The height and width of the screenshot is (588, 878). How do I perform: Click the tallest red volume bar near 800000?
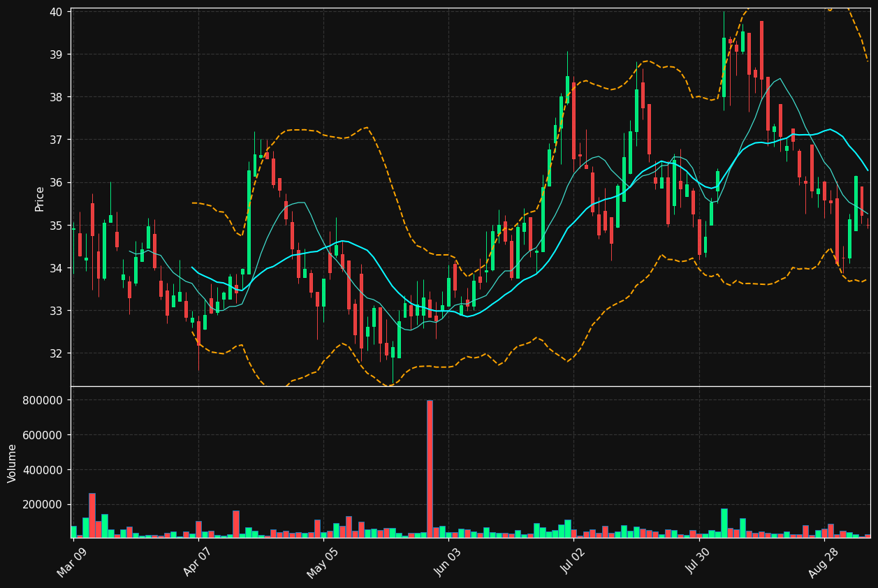430,469
